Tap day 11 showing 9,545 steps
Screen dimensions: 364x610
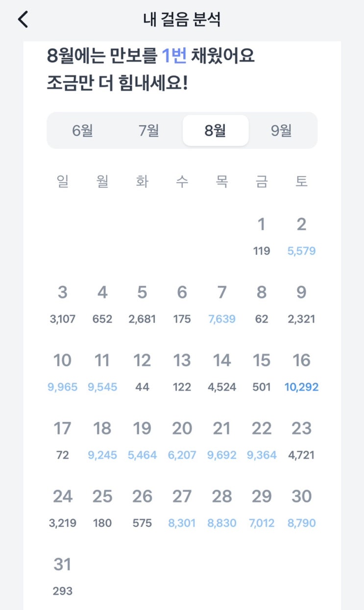click(102, 373)
